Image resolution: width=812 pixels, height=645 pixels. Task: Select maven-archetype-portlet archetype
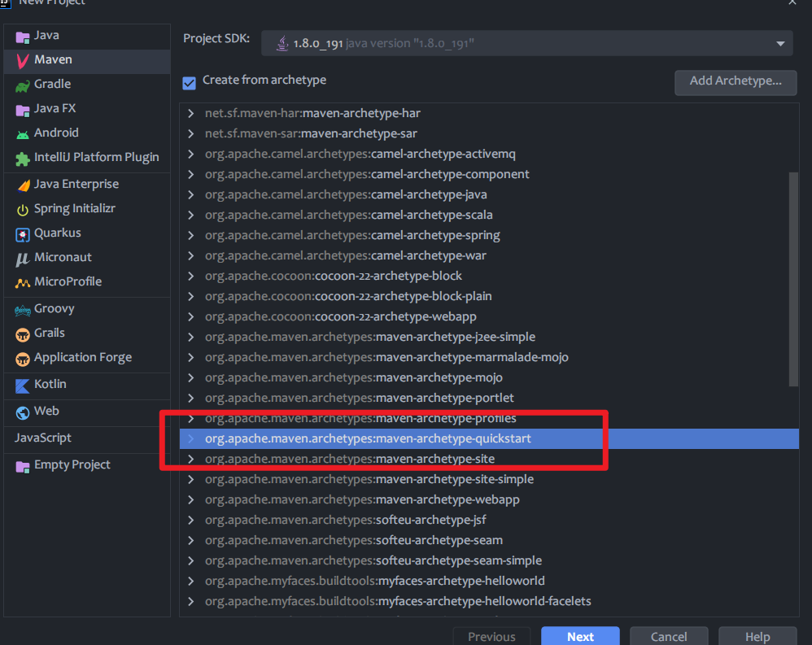click(x=489, y=398)
